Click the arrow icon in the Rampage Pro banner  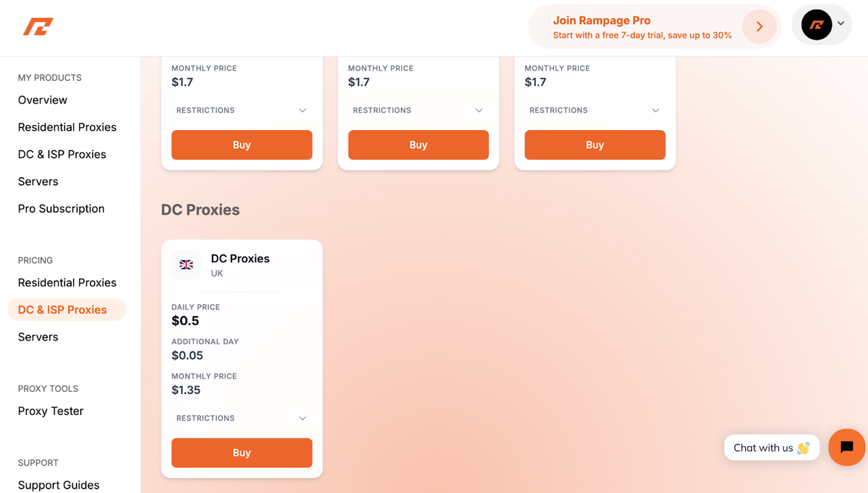point(759,27)
